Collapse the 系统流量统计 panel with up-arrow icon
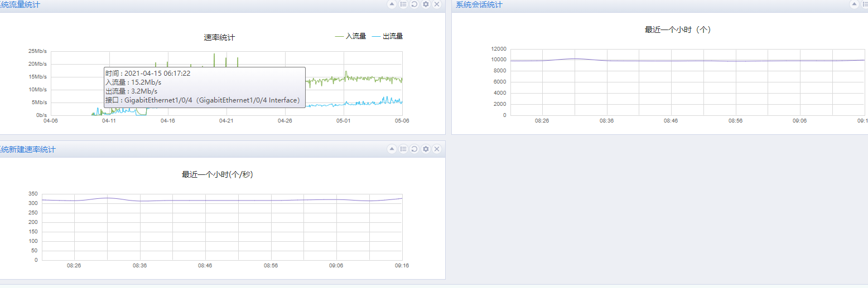The height and width of the screenshot is (288, 868). pos(392,4)
